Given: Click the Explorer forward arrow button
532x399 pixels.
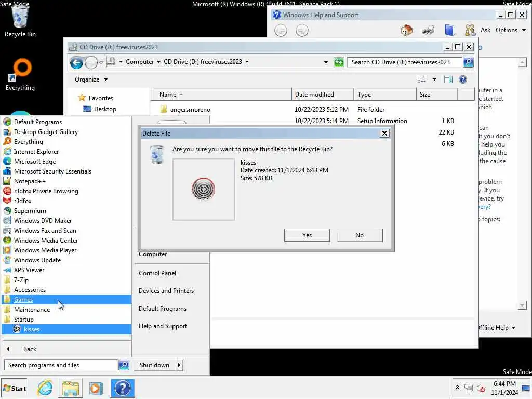Looking at the screenshot, I should pos(91,62).
